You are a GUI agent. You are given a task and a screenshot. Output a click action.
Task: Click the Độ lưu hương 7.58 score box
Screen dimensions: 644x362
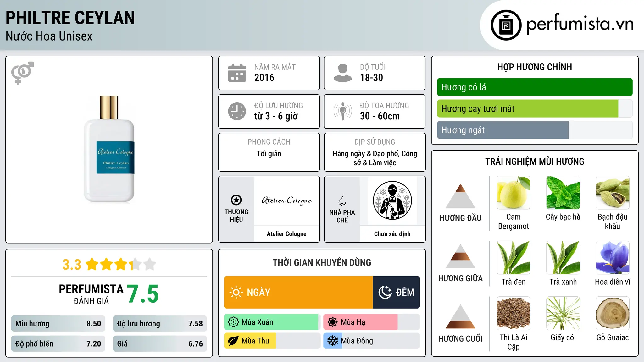[x=160, y=324]
